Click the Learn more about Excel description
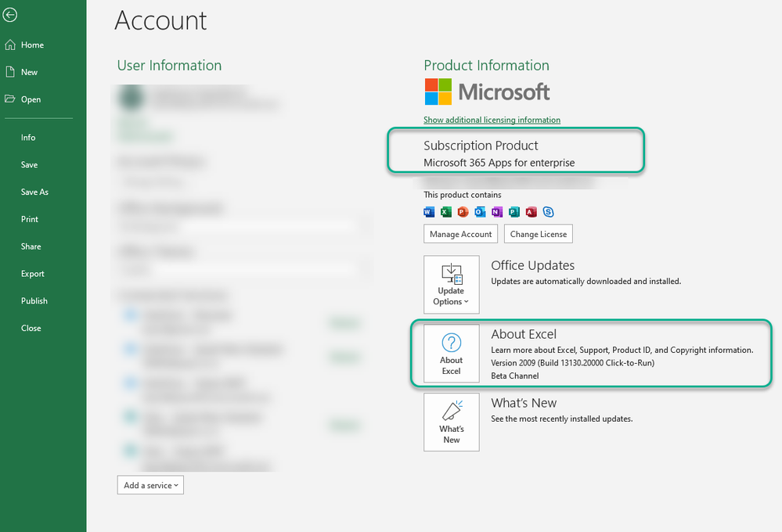782x532 pixels. click(622, 350)
